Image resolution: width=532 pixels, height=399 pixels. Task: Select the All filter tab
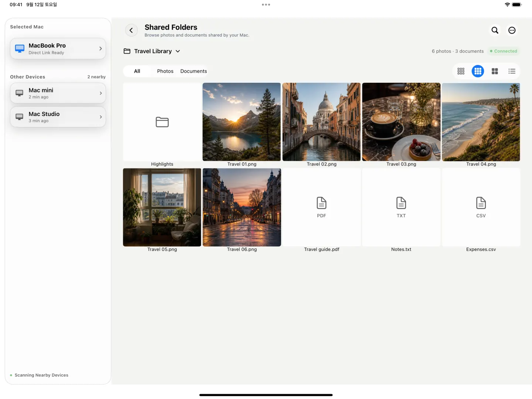[x=137, y=71]
